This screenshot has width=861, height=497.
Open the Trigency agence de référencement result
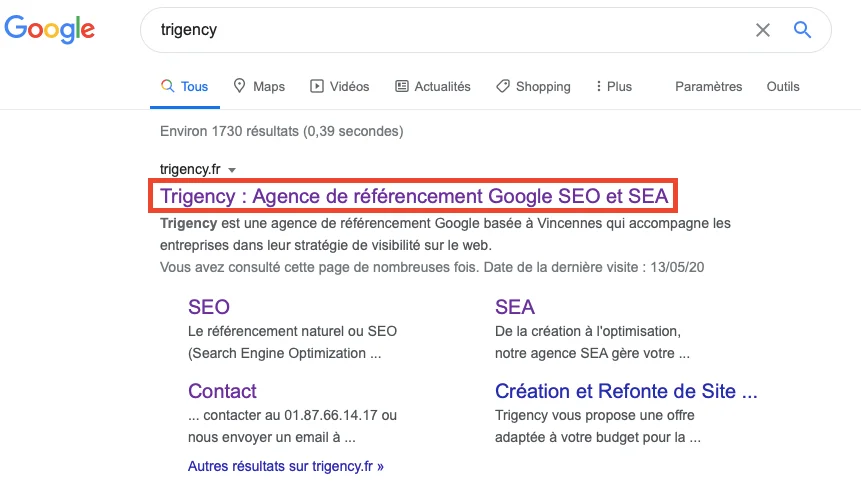pos(413,195)
